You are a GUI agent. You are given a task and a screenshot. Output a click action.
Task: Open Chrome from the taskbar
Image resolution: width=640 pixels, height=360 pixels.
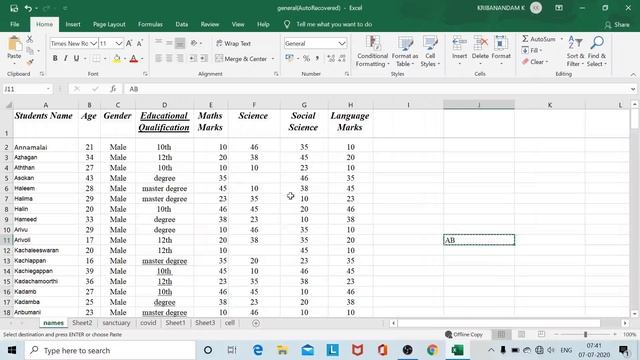click(432, 350)
